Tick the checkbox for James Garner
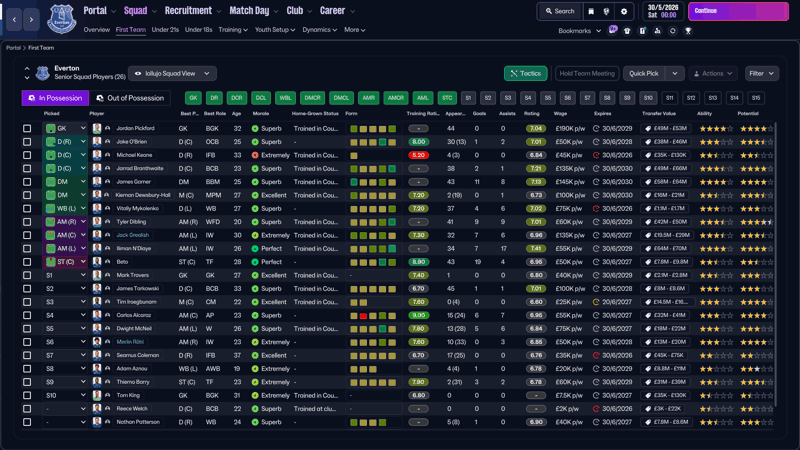800x450 pixels. (x=27, y=182)
